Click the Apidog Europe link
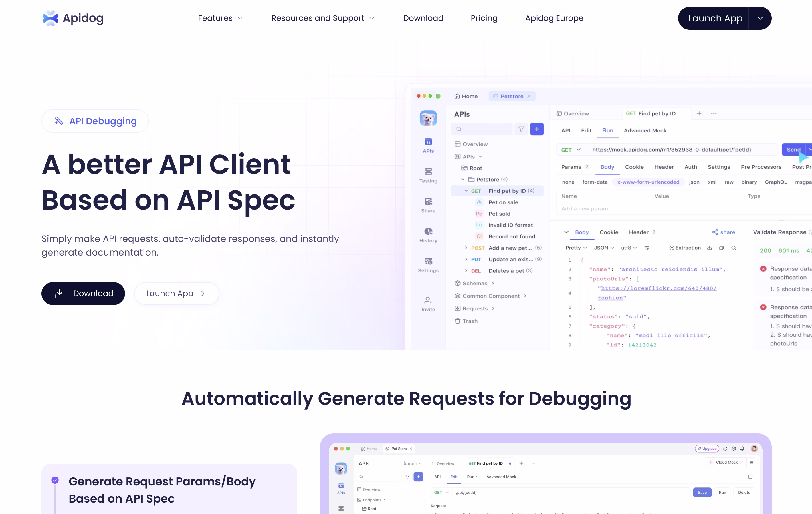 click(x=554, y=18)
